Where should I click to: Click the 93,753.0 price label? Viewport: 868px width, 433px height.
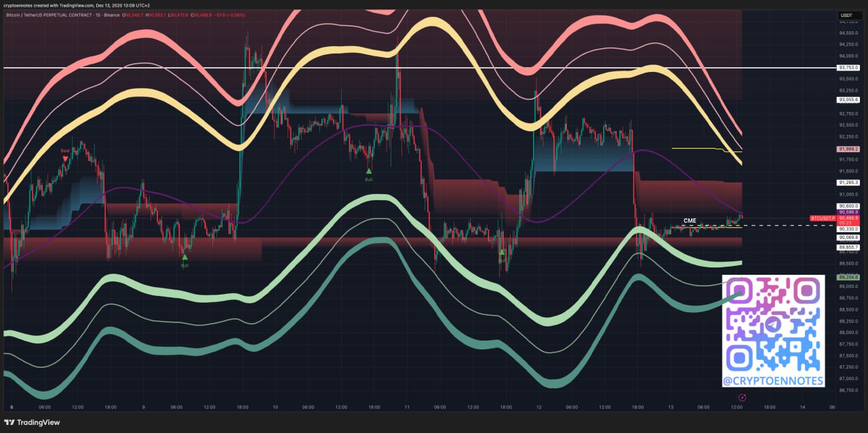tap(848, 68)
